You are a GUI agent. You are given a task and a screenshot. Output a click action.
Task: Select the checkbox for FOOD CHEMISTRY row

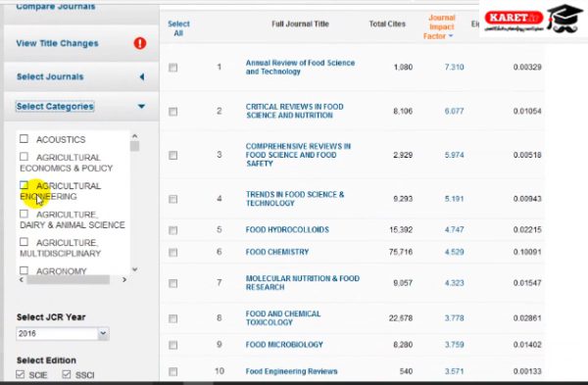(x=172, y=253)
